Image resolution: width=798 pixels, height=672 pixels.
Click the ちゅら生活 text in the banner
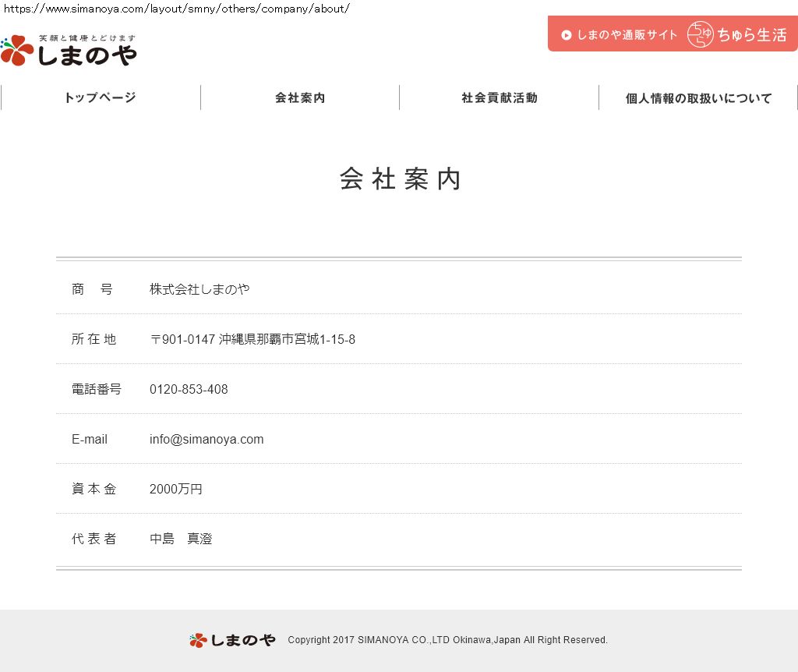pos(752,35)
